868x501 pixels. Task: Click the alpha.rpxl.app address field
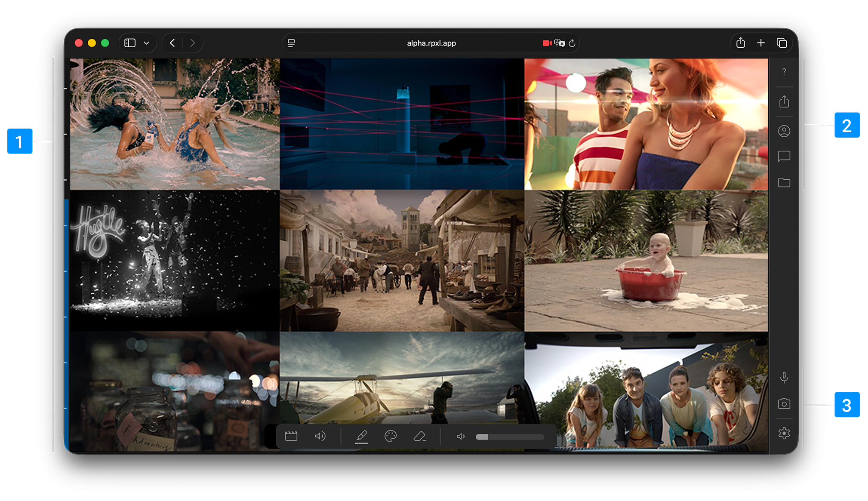coord(431,43)
